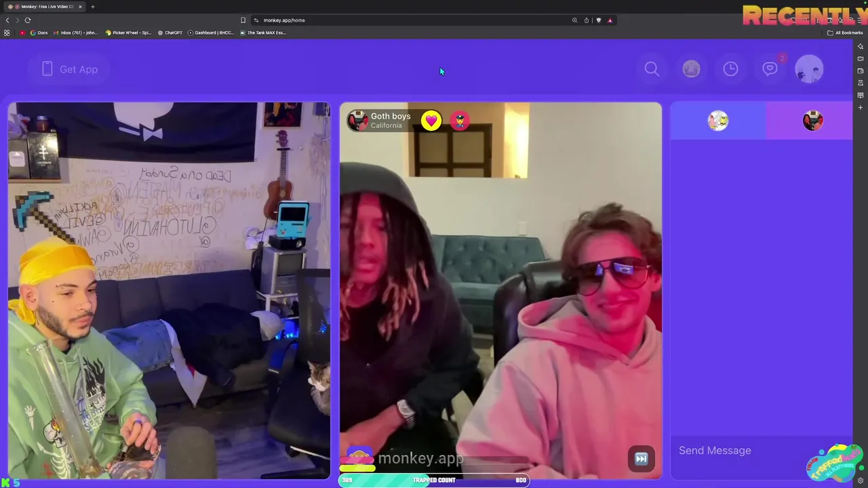868x488 pixels.
Task: Open Leo AI sparkle sidebar icon
Action: point(861,46)
